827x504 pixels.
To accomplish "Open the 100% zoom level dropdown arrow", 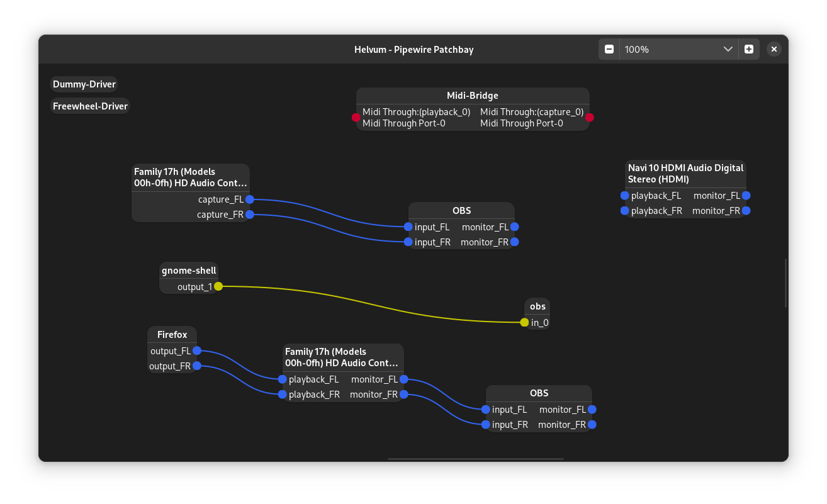I will click(x=728, y=49).
